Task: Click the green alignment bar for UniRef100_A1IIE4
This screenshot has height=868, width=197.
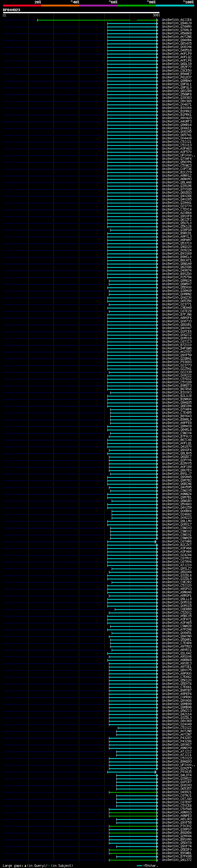Action: click(x=97, y=20)
